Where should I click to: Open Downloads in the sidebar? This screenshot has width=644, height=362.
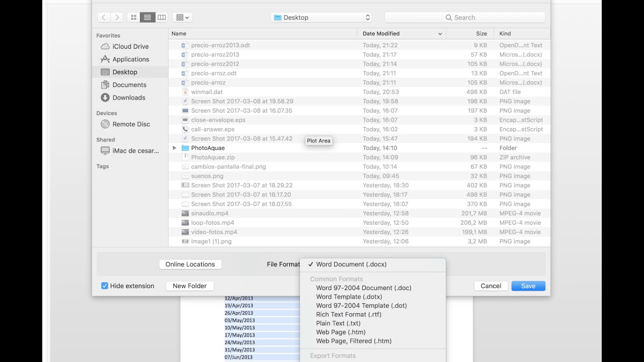pyautogui.click(x=129, y=98)
